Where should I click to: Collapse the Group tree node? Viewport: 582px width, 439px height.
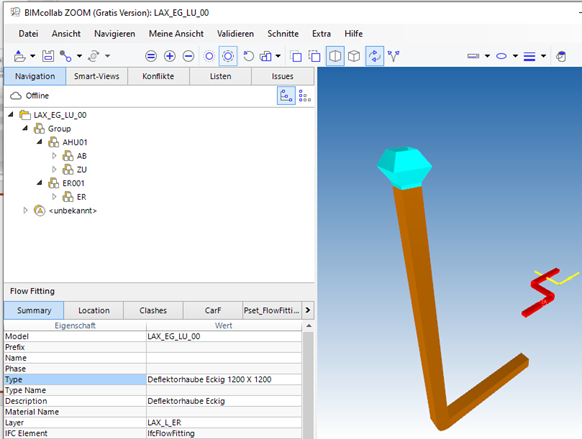click(x=25, y=128)
